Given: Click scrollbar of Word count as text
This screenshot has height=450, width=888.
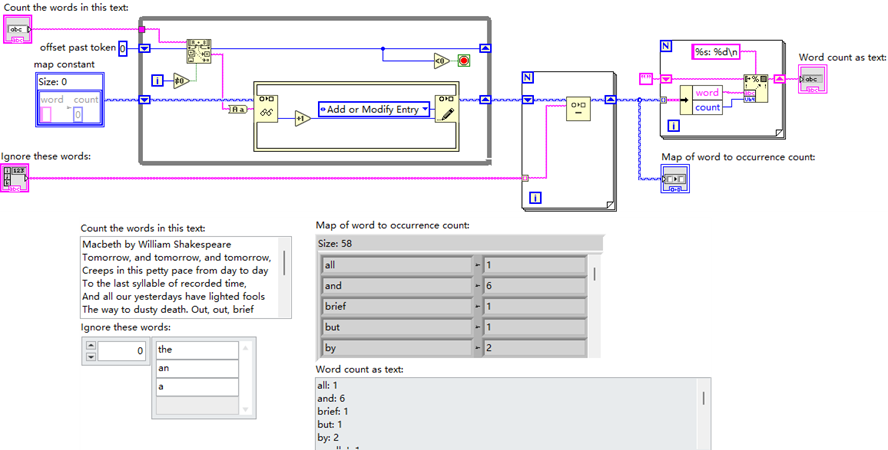Looking at the screenshot, I should (703, 415).
